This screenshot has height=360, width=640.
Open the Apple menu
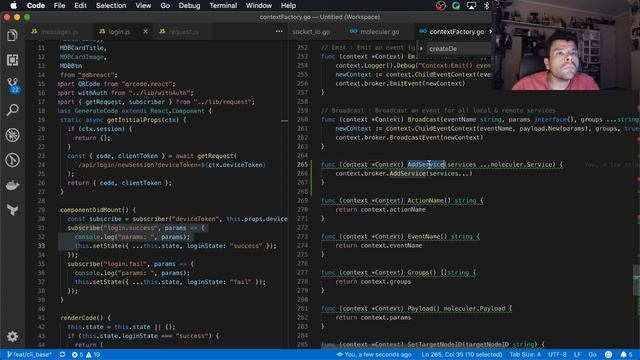coord(13,6)
